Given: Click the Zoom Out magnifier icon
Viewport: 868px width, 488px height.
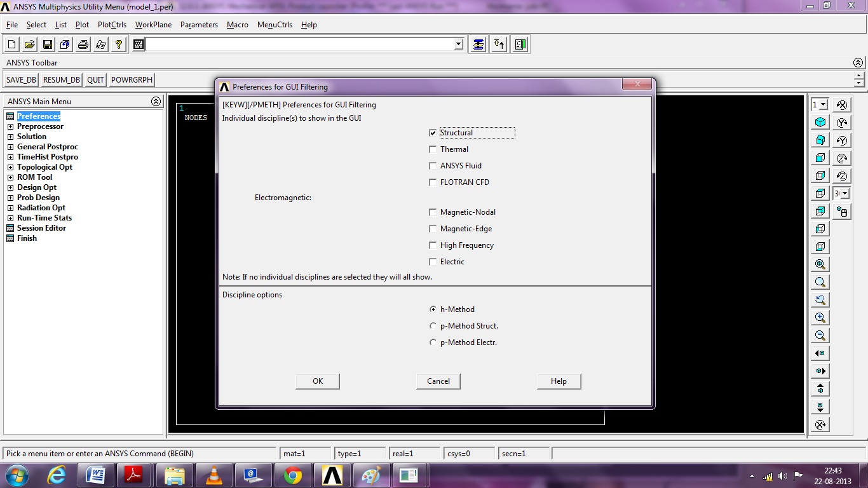Looking at the screenshot, I should (820, 335).
